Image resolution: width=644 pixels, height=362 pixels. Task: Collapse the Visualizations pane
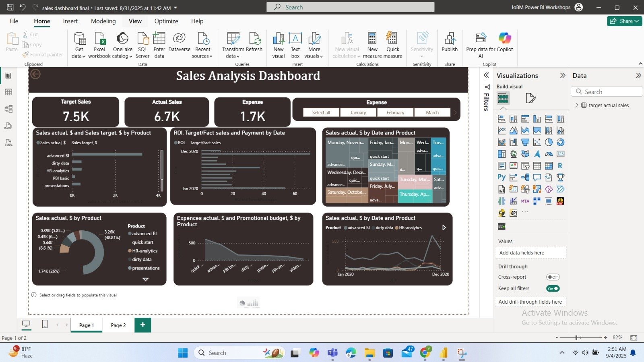coord(562,76)
